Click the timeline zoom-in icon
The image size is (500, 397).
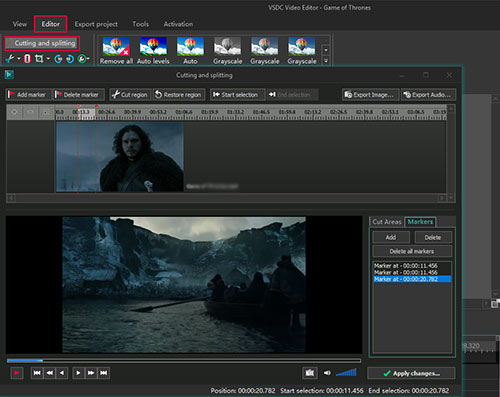tap(14, 112)
